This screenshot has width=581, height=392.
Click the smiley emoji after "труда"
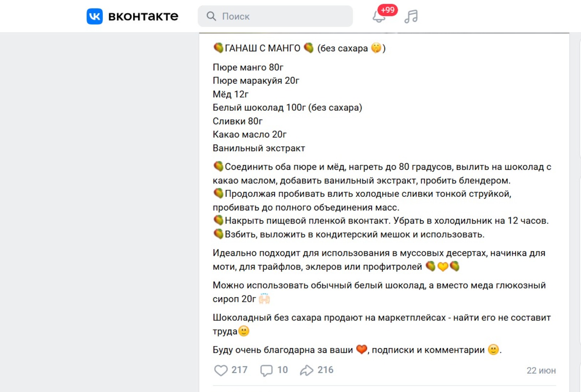244,331
